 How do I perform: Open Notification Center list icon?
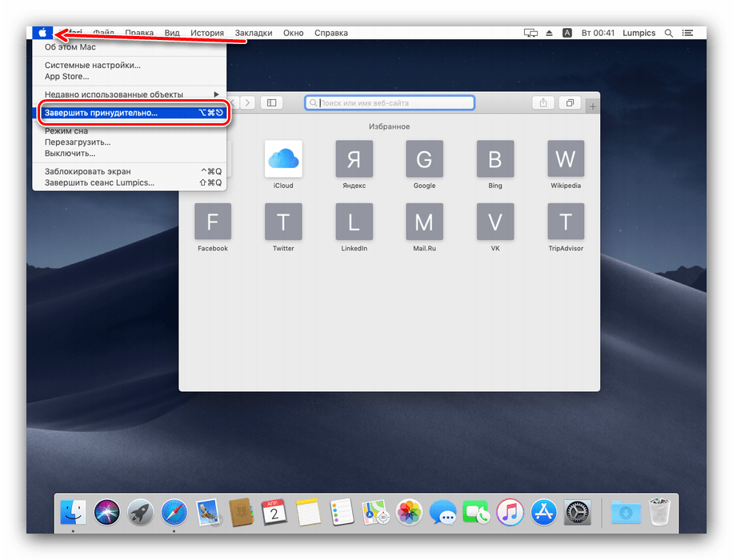[x=687, y=33]
